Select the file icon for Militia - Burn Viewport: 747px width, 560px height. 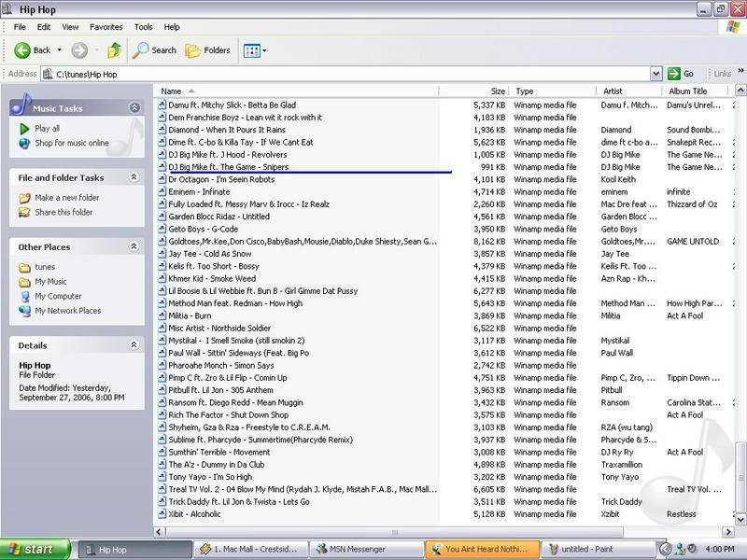[x=162, y=315]
